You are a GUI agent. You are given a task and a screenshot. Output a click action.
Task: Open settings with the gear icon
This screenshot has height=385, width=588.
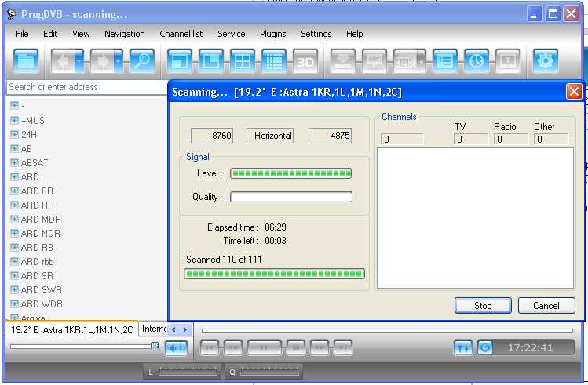click(x=545, y=61)
